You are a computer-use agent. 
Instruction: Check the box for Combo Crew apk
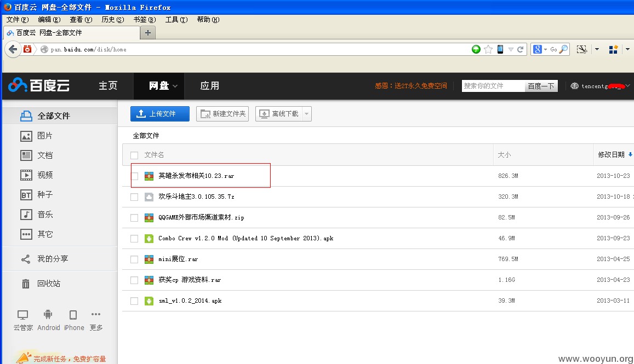(x=134, y=238)
